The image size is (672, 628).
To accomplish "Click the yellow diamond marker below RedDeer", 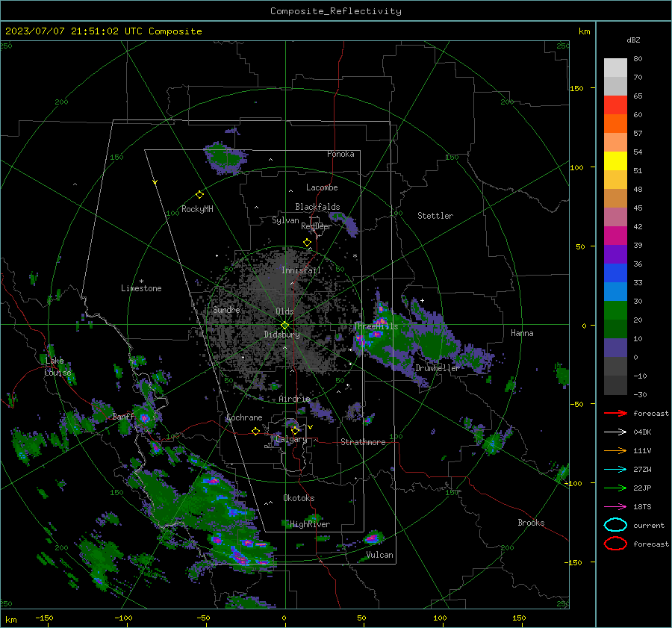I will 307,243.
